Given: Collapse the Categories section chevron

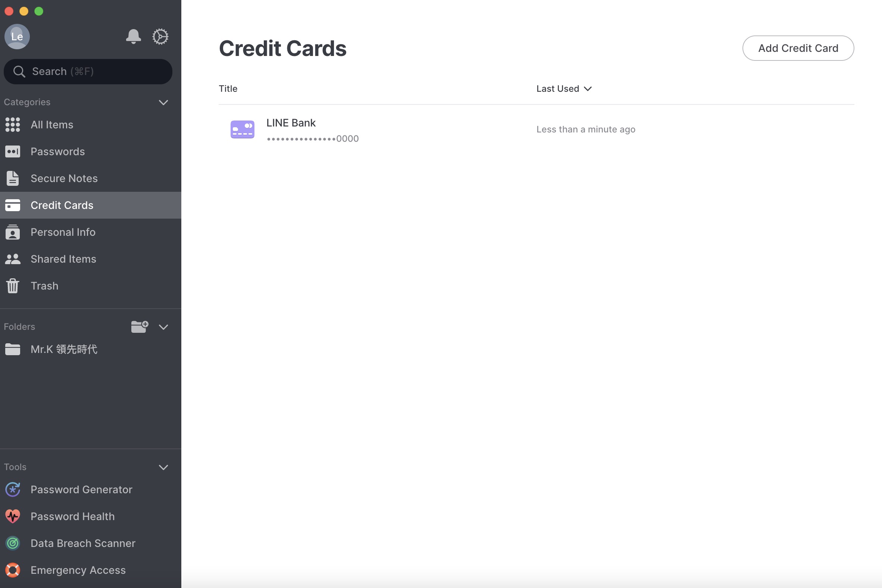Looking at the screenshot, I should pos(163,102).
